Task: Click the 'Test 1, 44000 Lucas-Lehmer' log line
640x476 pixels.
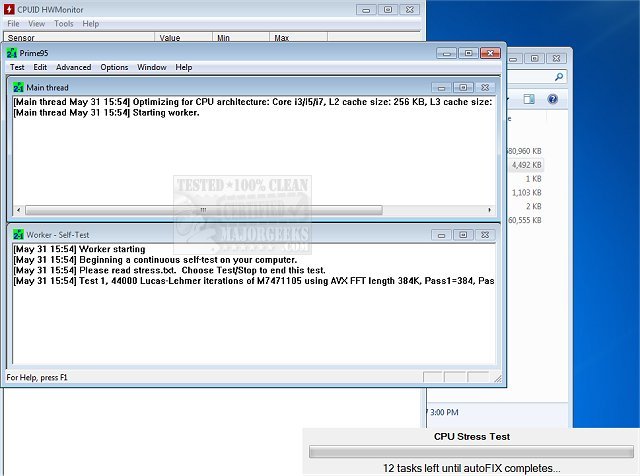Action: click(254, 281)
